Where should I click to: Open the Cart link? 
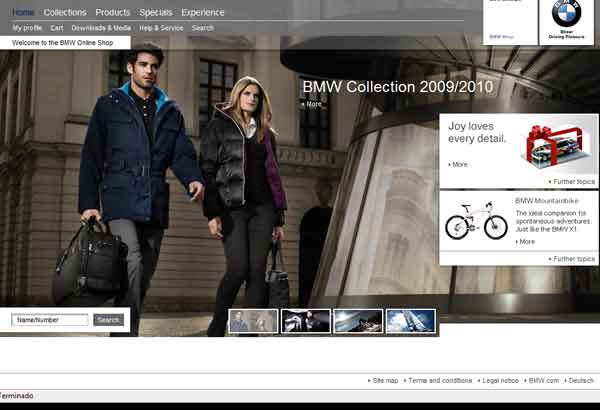coord(57,28)
